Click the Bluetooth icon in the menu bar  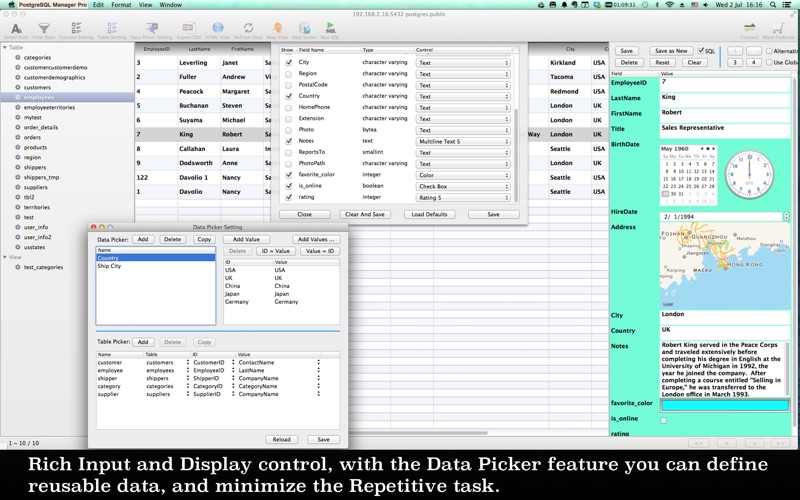(657, 5)
